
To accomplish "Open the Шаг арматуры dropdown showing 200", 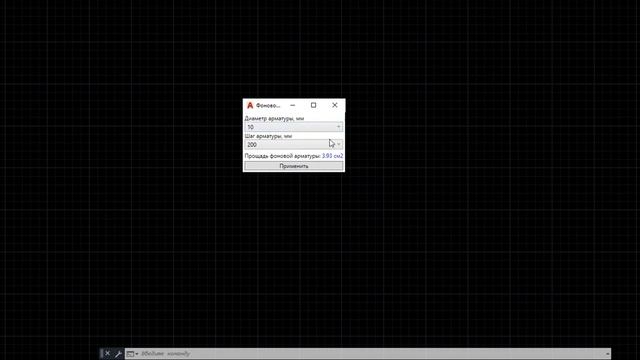I will (293, 144).
